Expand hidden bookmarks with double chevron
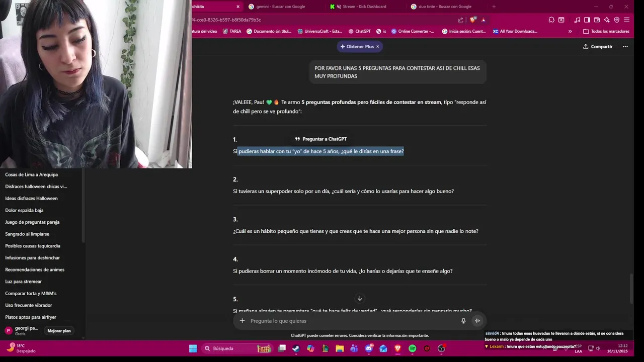This screenshot has width=644, height=362. tap(570, 31)
